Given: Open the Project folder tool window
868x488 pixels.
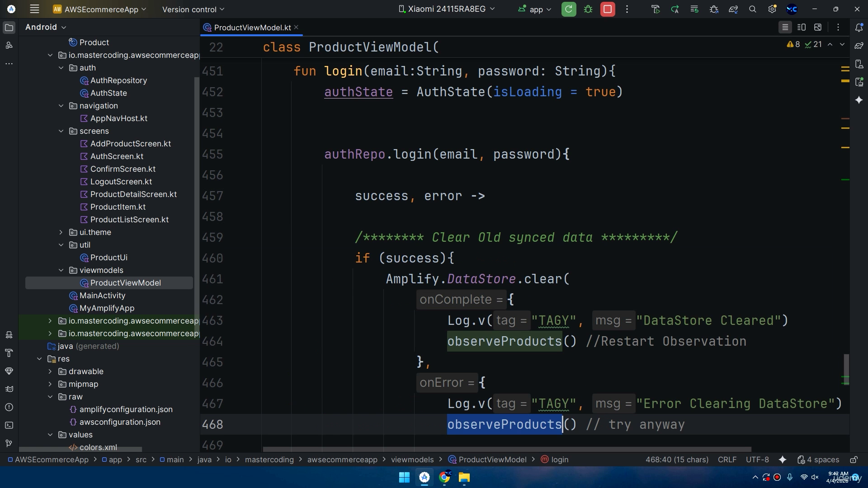Looking at the screenshot, I should point(9,28).
